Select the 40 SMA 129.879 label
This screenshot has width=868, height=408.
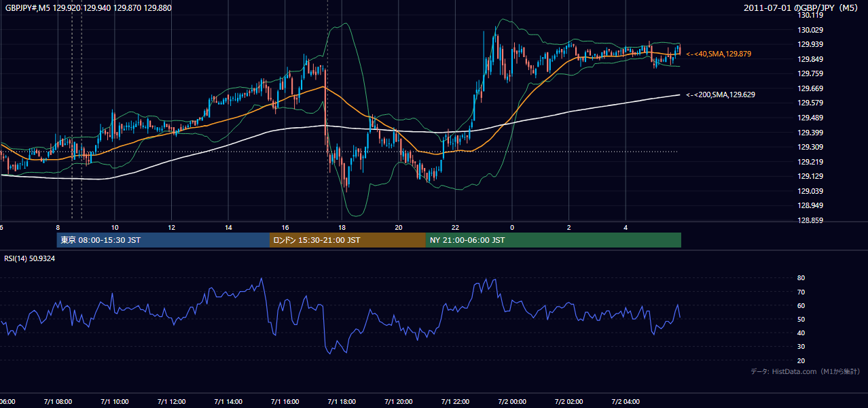(719, 54)
